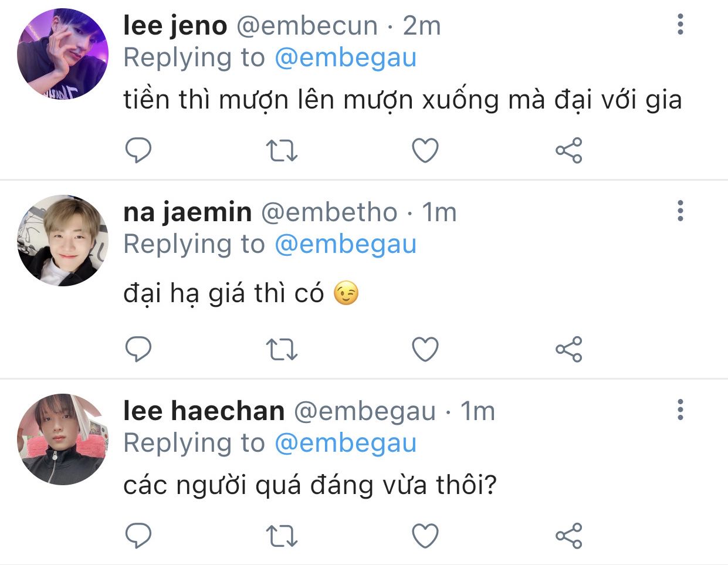The width and height of the screenshot is (728, 565).
Task: Open lee haechan's profile name
Action: tap(204, 411)
